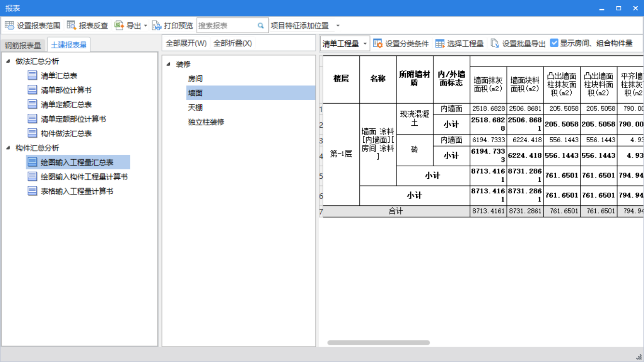Click the report icon beside 表格输入工程量计算书

[x=32, y=191]
